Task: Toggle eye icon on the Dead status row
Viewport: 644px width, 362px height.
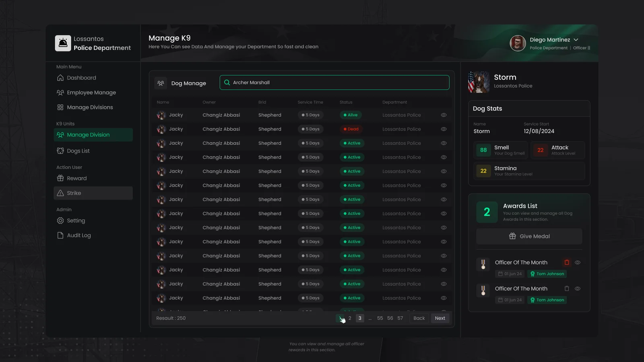Action: tap(444, 129)
